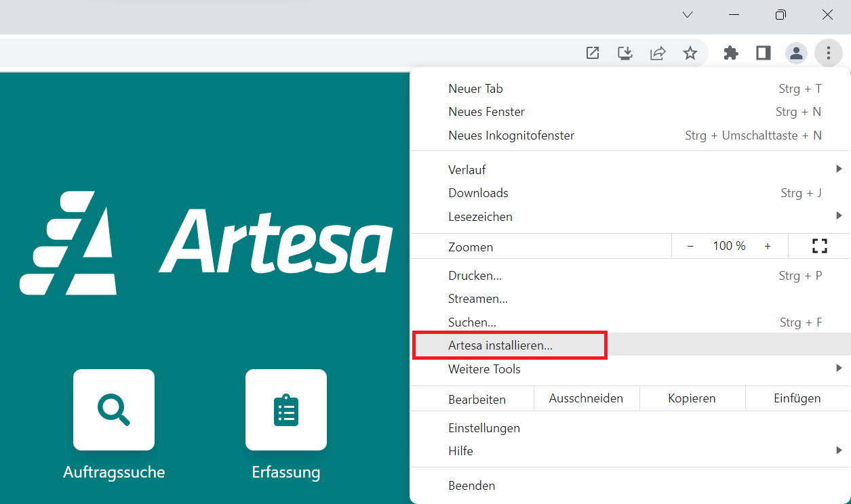The width and height of the screenshot is (851, 504).
Task: Click the Kopieren button
Action: click(x=692, y=398)
